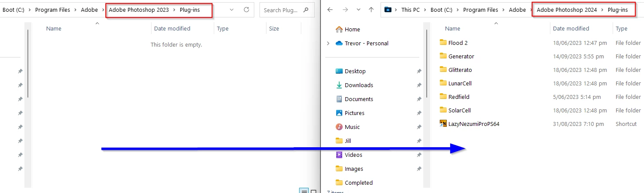Open the Music quick access item

347,127
